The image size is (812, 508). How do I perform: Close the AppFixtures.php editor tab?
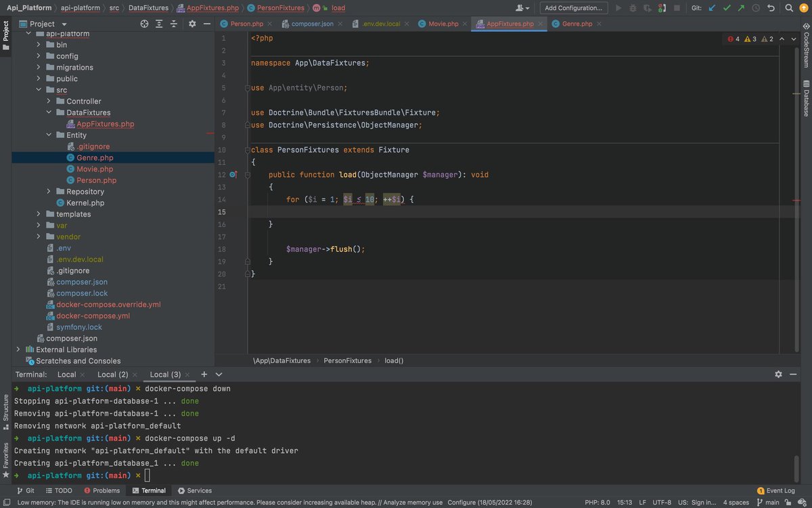tap(541, 24)
